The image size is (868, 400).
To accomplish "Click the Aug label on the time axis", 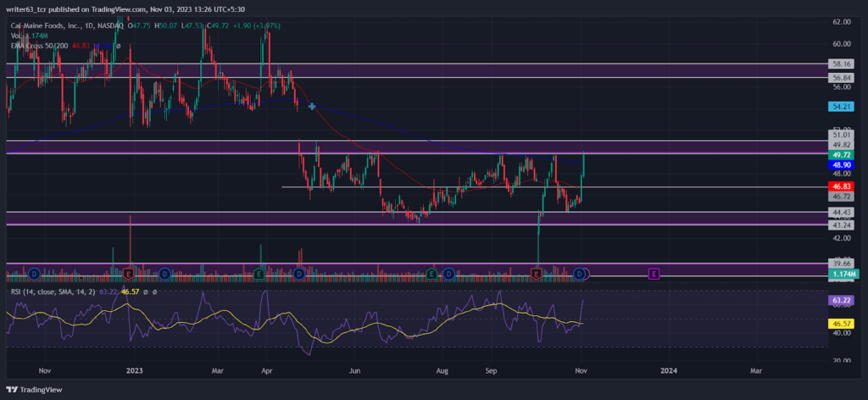I will [442, 370].
